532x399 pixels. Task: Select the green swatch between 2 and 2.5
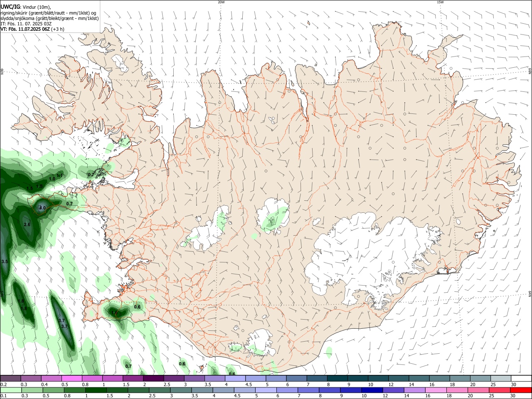(x=138, y=390)
